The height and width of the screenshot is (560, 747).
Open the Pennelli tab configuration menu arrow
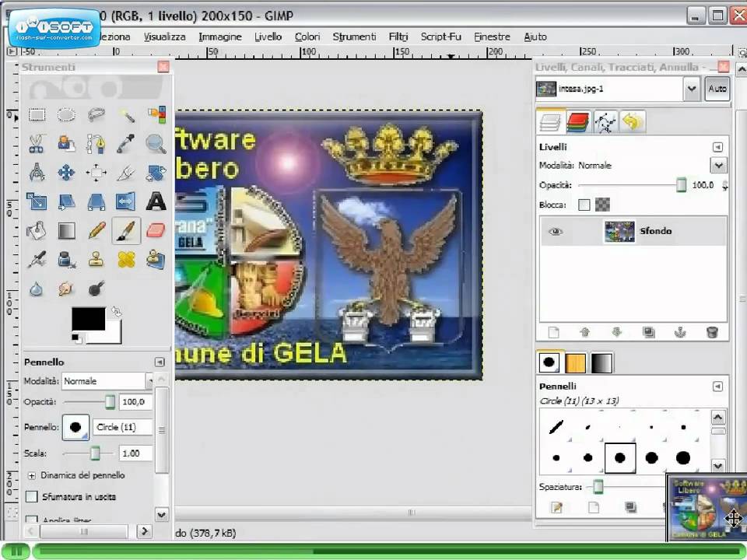(718, 387)
